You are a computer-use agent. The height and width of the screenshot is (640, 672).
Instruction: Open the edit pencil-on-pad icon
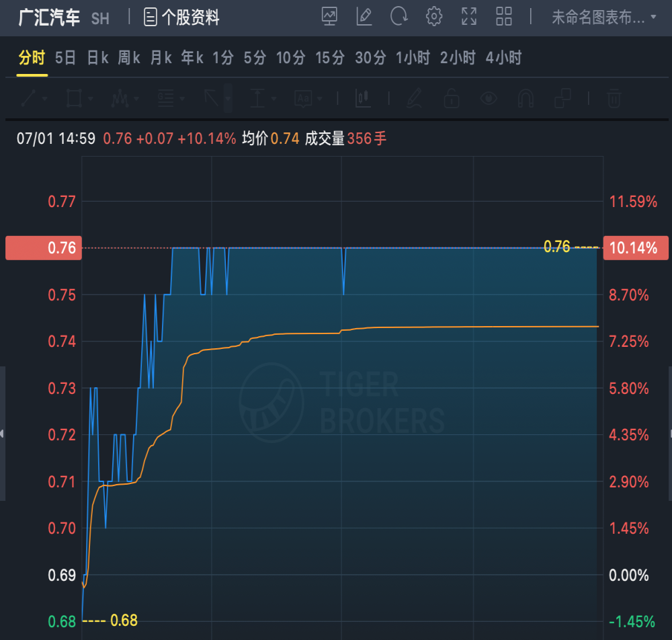click(364, 17)
